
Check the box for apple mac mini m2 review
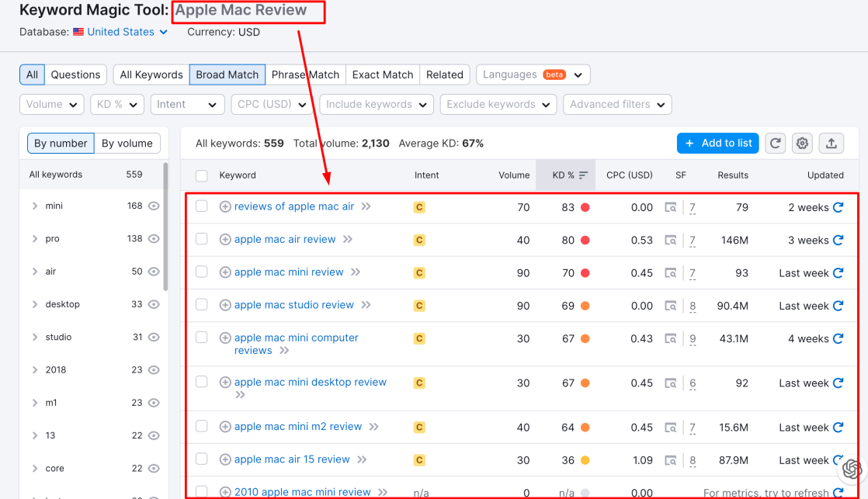(x=202, y=426)
